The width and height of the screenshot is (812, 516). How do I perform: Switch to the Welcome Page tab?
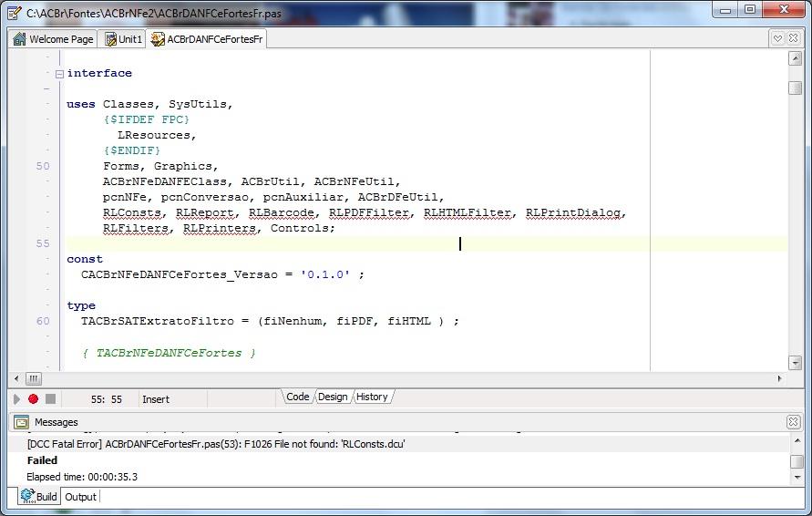pyautogui.click(x=54, y=39)
